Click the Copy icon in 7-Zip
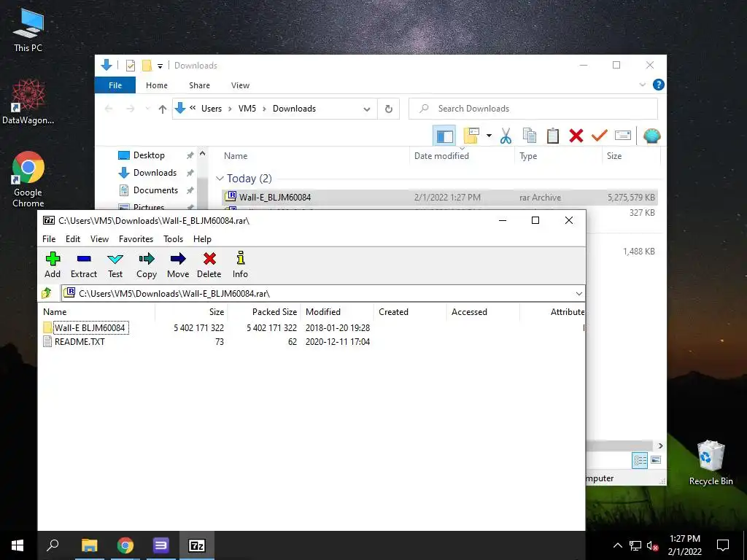This screenshot has width=747, height=560. (146, 265)
